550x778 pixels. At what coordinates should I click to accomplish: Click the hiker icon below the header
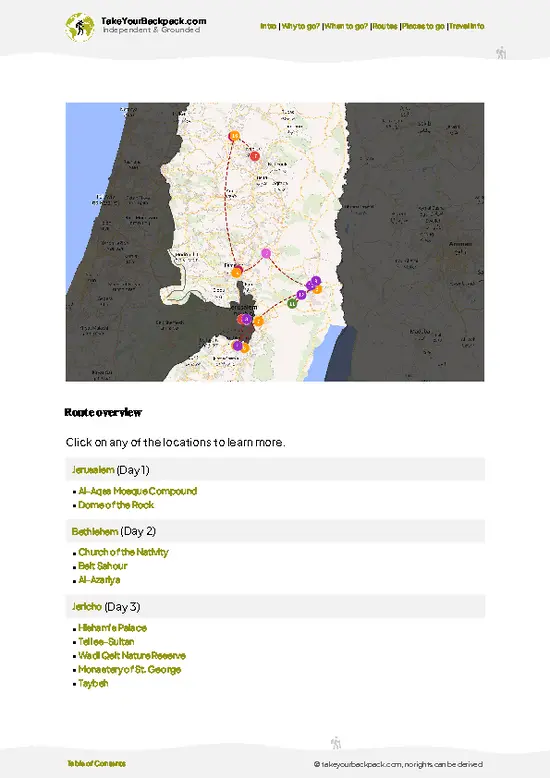click(x=501, y=53)
